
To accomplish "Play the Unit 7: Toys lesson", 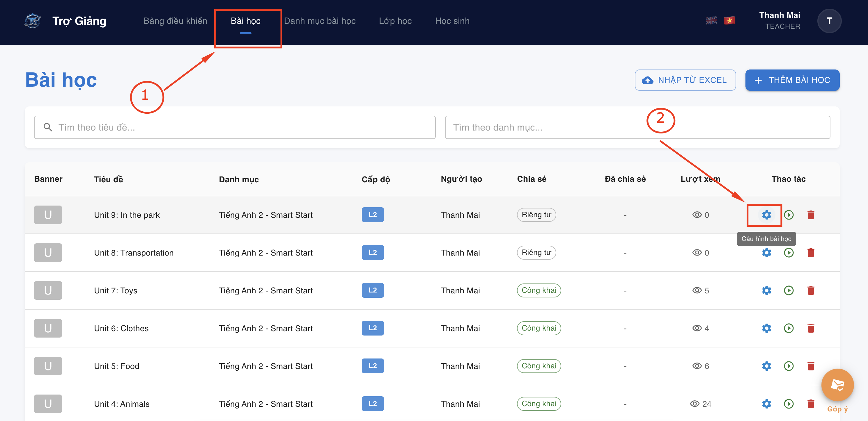I will pos(789,290).
